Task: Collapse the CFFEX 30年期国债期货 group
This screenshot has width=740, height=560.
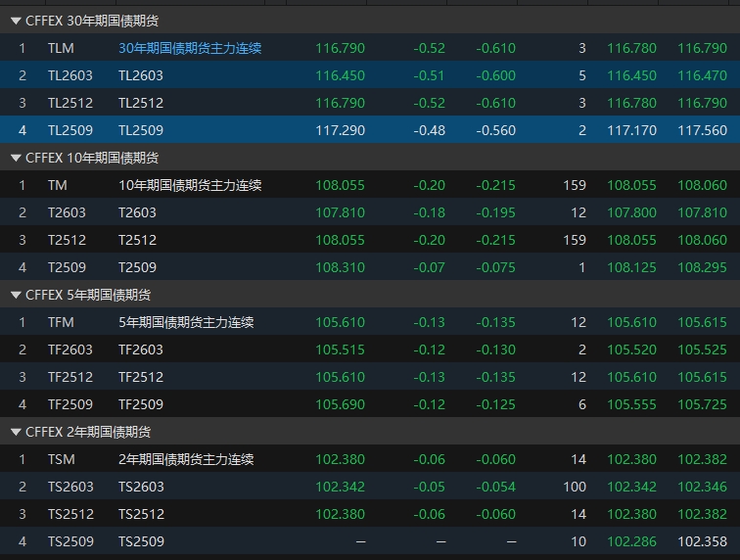Action: [x=16, y=21]
